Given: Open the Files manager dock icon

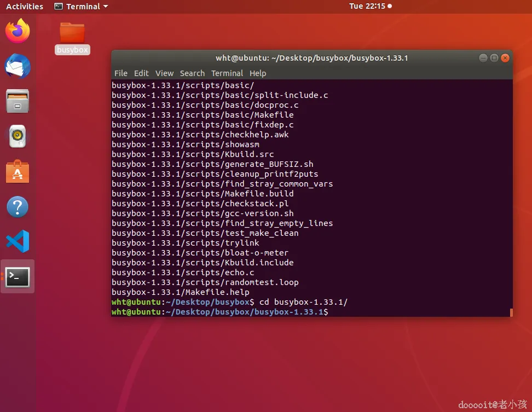Looking at the screenshot, I should [x=18, y=101].
